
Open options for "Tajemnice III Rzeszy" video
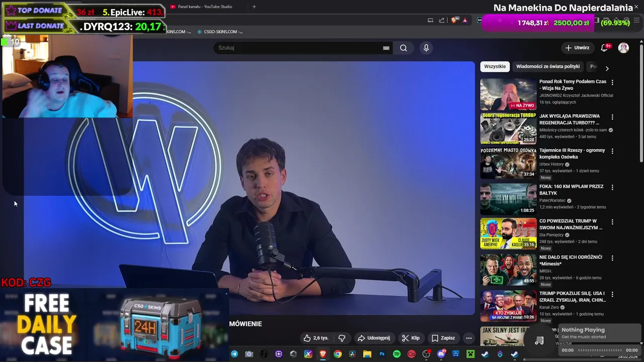pos(612,151)
